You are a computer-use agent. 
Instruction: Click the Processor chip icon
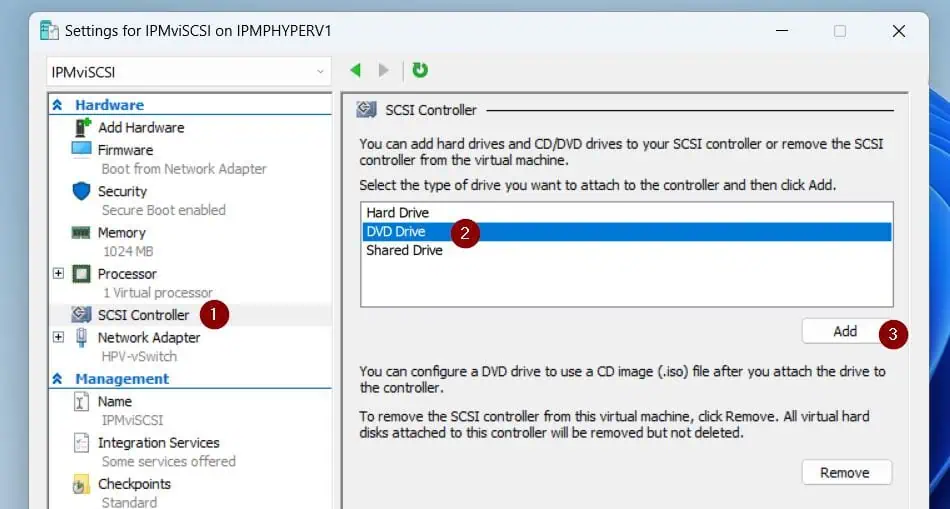coord(81,274)
